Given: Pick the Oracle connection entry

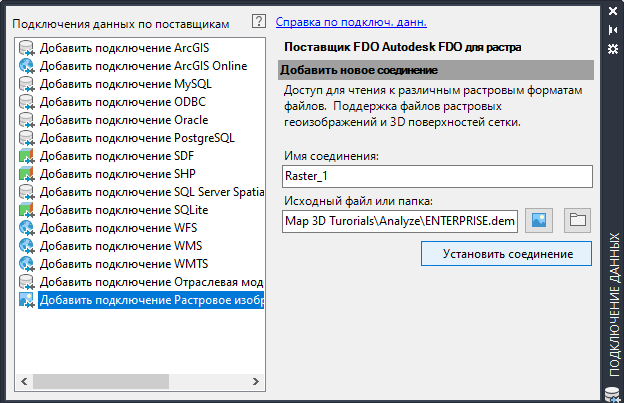Looking at the screenshot, I should click(x=124, y=120).
